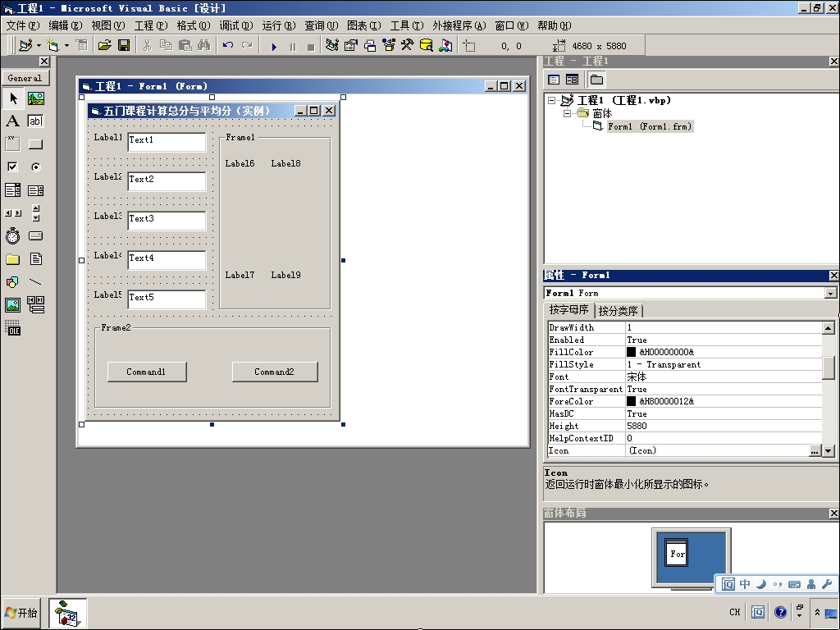Select Form1 (Form1.frm) in project tree
Image resolution: width=840 pixels, height=630 pixels.
click(650, 126)
